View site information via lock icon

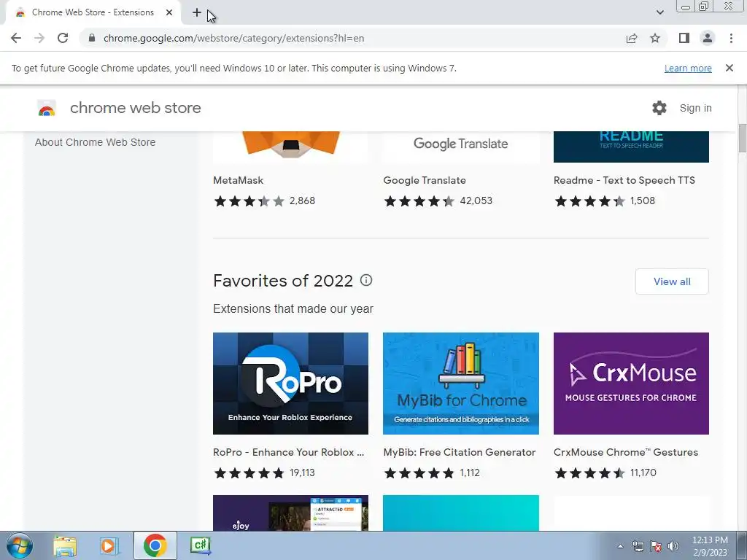[92, 38]
